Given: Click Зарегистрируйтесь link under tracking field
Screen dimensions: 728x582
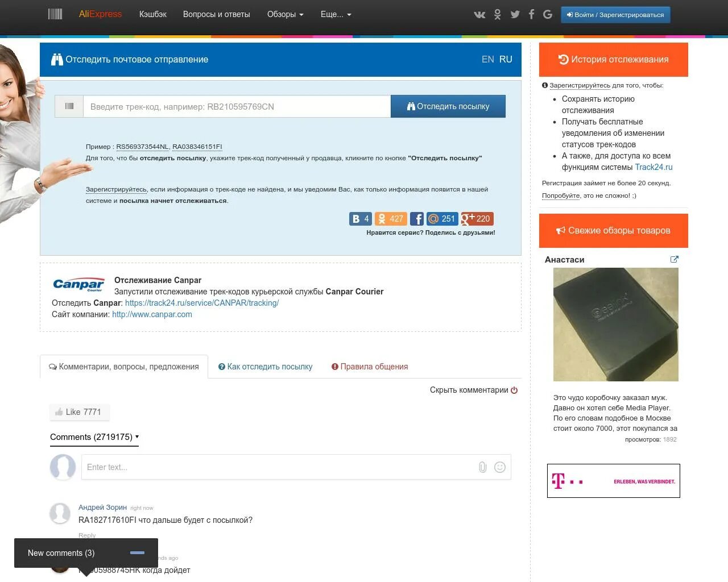Looking at the screenshot, I should (x=116, y=189).
